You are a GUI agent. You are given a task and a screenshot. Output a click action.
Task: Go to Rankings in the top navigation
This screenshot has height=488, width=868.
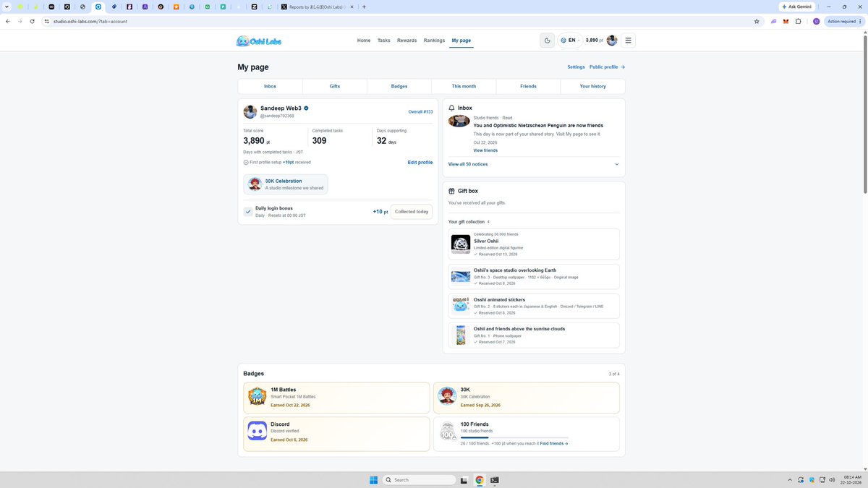click(x=434, y=40)
